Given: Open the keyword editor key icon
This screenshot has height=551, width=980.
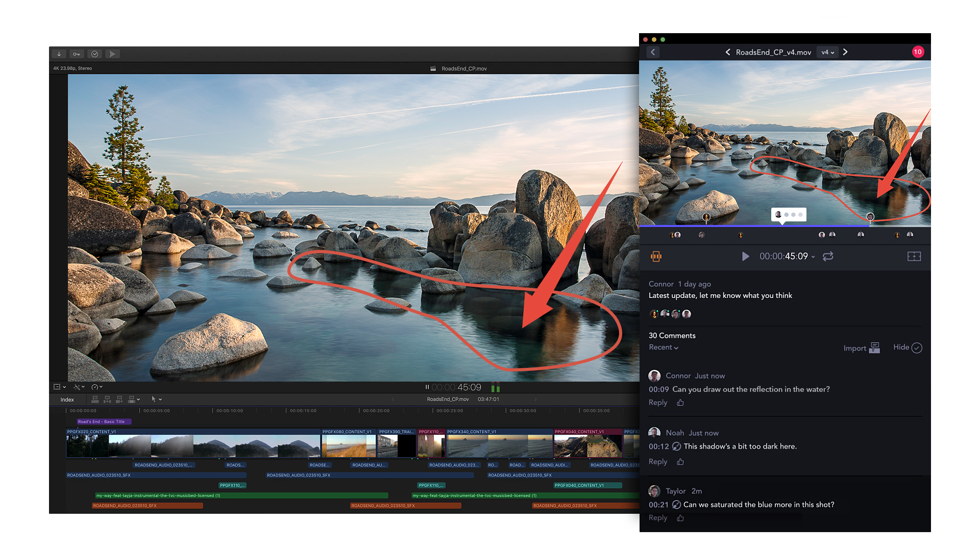Looking at the screenshot, I should [77, 54].
